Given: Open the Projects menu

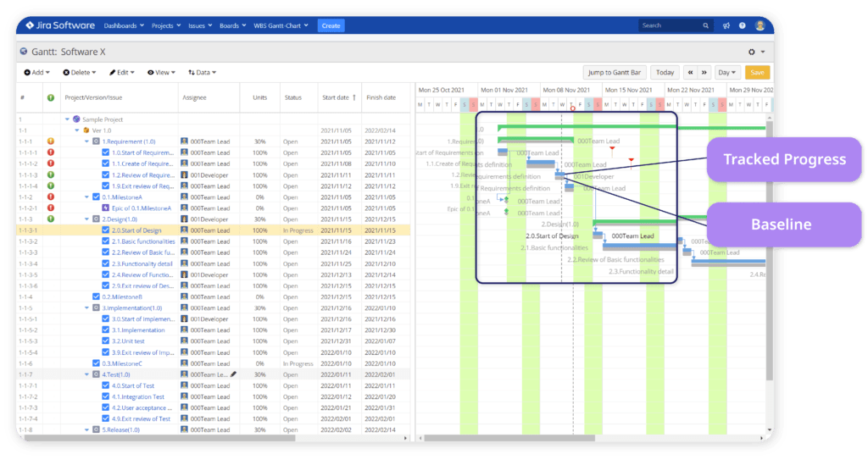Looking at the screenshot, I should coord(166,25).
